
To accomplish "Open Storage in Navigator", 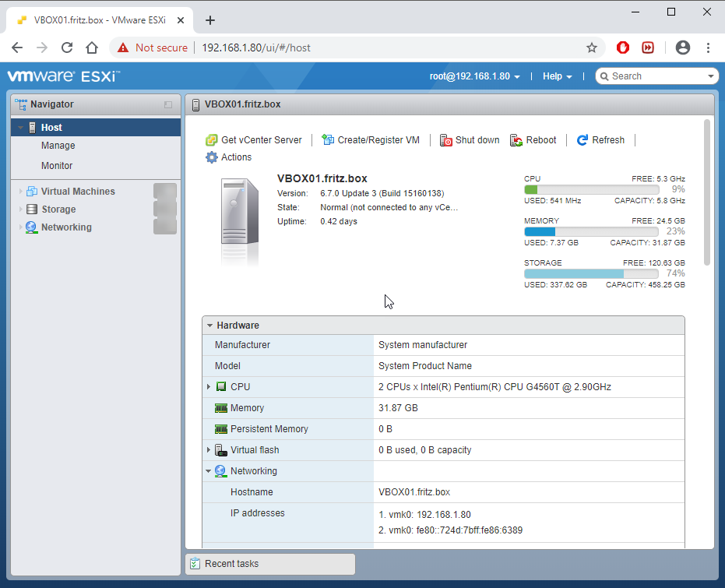I will click(58, 209).
